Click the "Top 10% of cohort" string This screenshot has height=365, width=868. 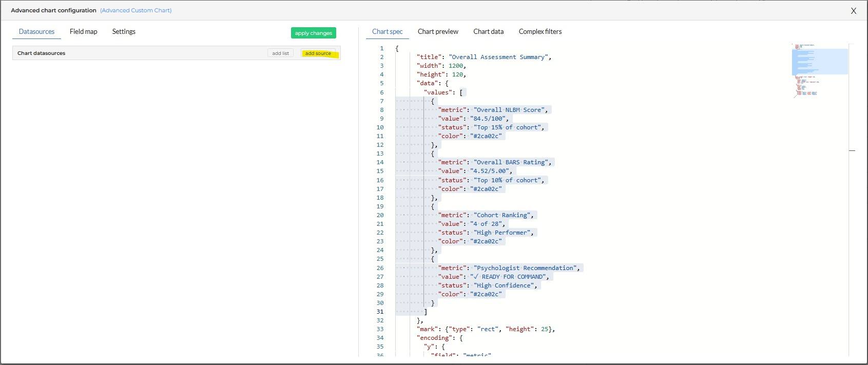tap(507, 180)
